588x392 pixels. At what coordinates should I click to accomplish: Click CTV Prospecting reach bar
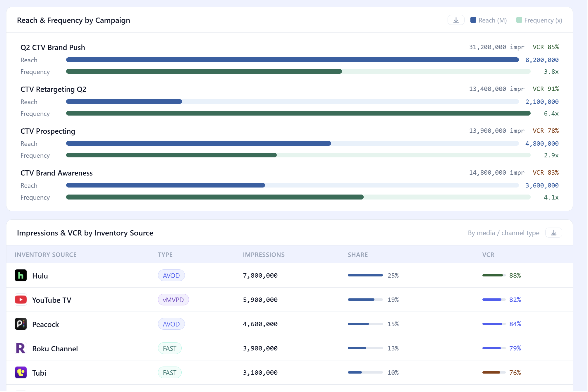(x=293, y=144)
